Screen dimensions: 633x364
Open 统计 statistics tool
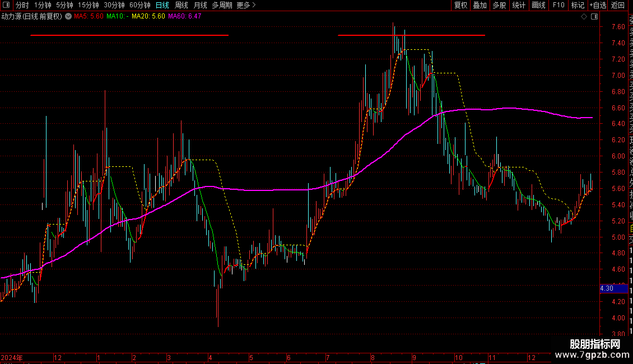(x=519, y=5)
